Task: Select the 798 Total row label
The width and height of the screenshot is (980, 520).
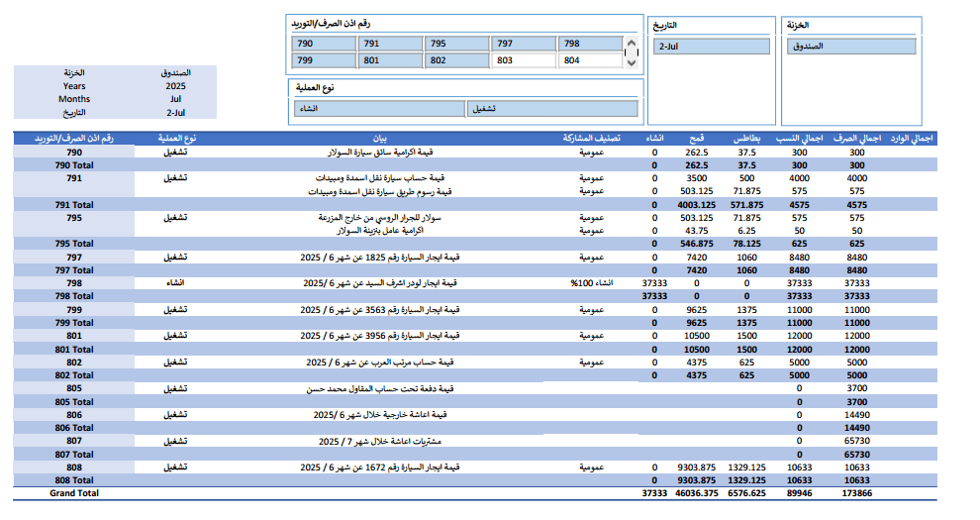Action: tap(74, 296)
